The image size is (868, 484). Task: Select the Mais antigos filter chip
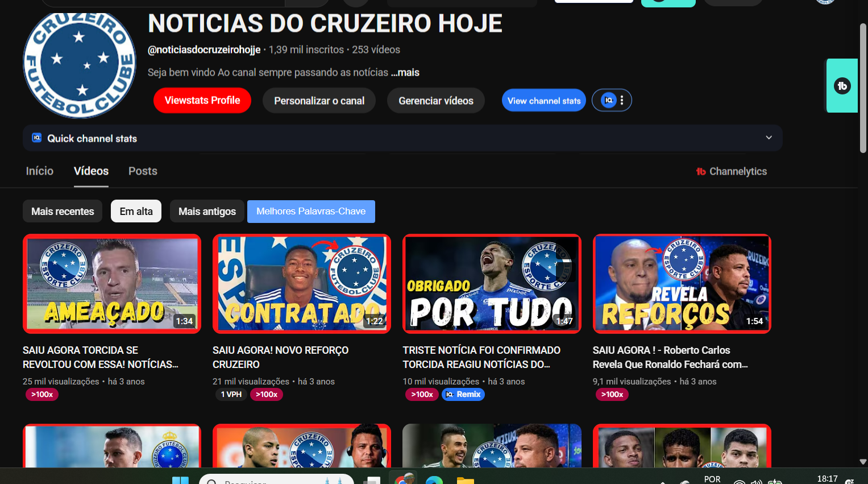[x=207, y=211]
